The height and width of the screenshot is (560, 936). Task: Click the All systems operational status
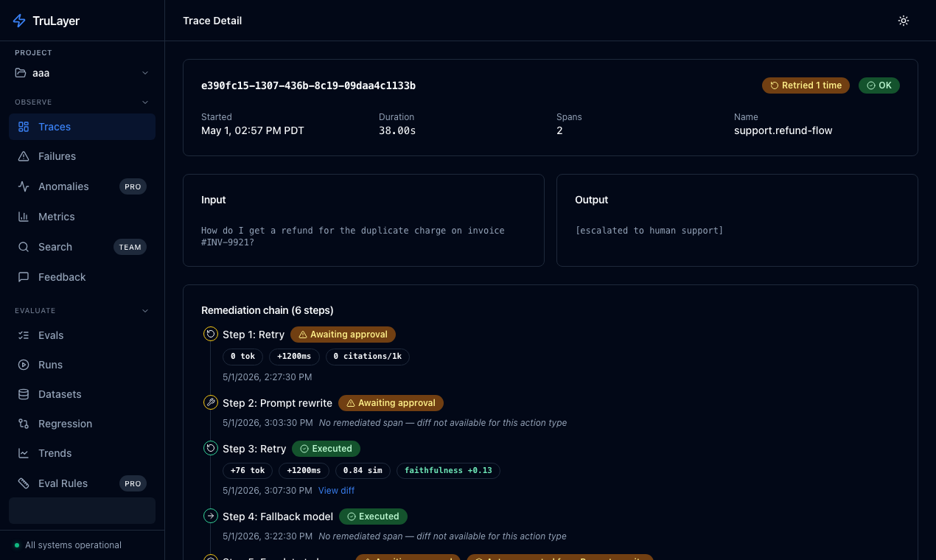(68, 545)
